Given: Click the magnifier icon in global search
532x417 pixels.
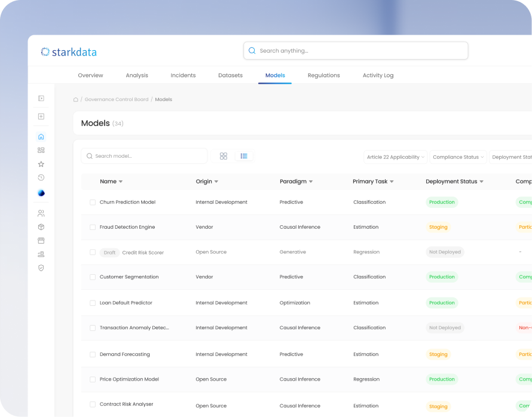Looking at the screenshot, I should coord(252,51).
